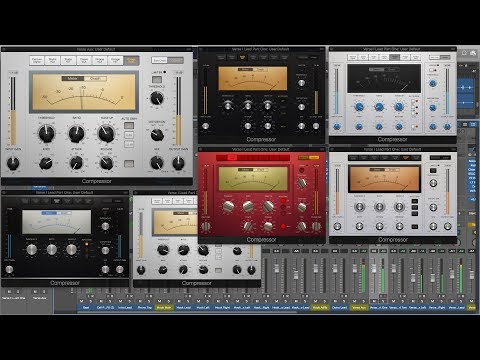Click Input Gain knob in red Compressor
The width and height of the screenshot is (480, 360).
tap(206, 227)
